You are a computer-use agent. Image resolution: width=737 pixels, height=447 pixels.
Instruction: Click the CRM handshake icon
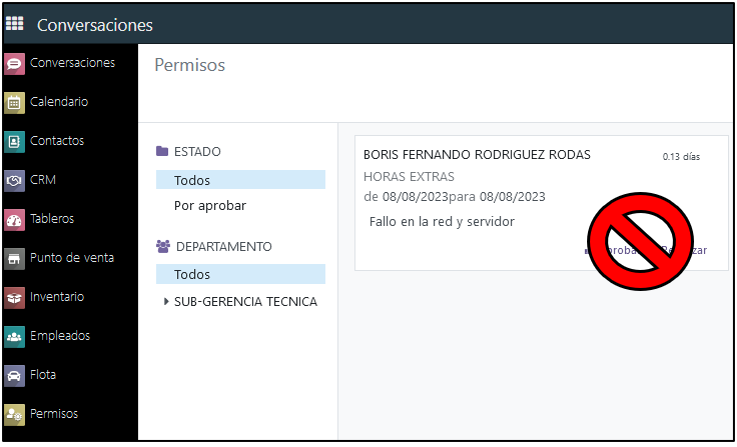pos(14,180)
